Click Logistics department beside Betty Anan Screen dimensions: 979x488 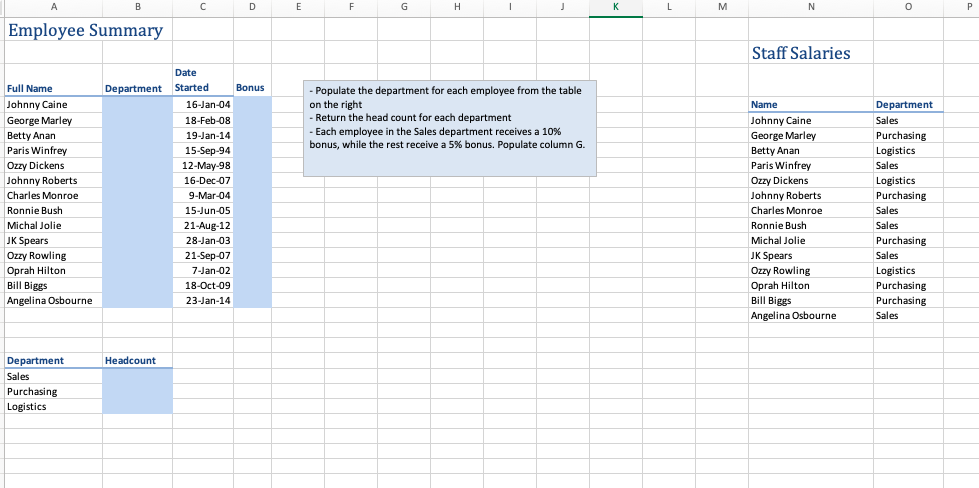pyautogui.click(x=908, y=150)
